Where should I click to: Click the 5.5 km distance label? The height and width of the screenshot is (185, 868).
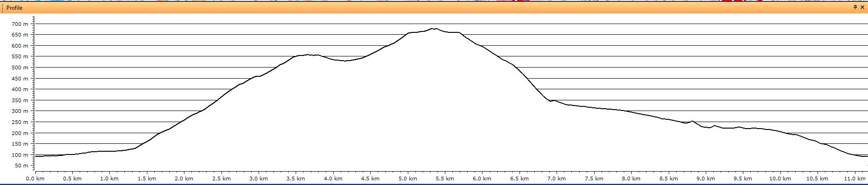click(445, 179)
